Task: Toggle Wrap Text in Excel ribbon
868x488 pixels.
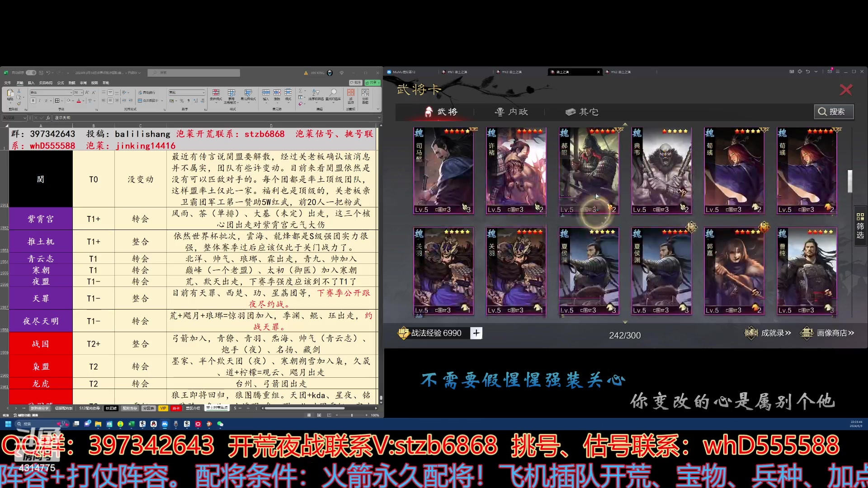Action: pyautogui.click(x=147, y=93)
